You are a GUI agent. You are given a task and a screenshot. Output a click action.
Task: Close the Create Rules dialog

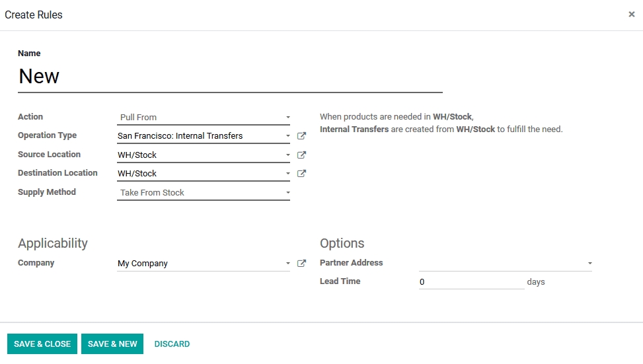pos(631,15)
